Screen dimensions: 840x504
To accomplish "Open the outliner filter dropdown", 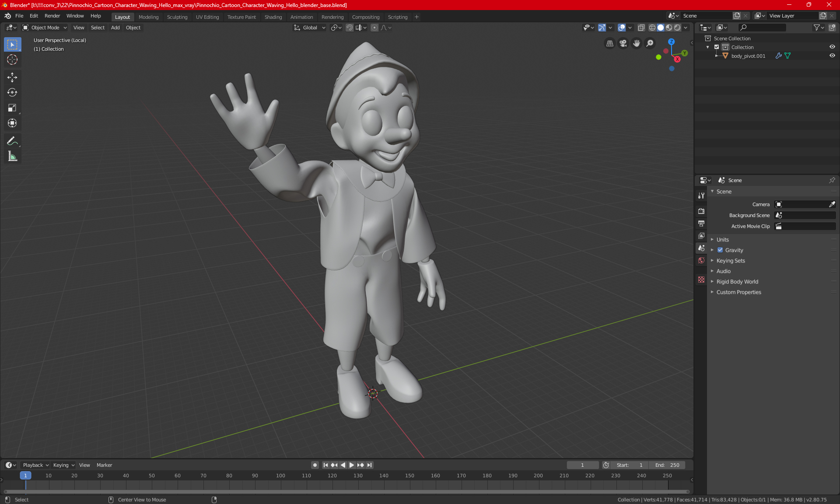I will pyautogui.click(x=819, y=28).
